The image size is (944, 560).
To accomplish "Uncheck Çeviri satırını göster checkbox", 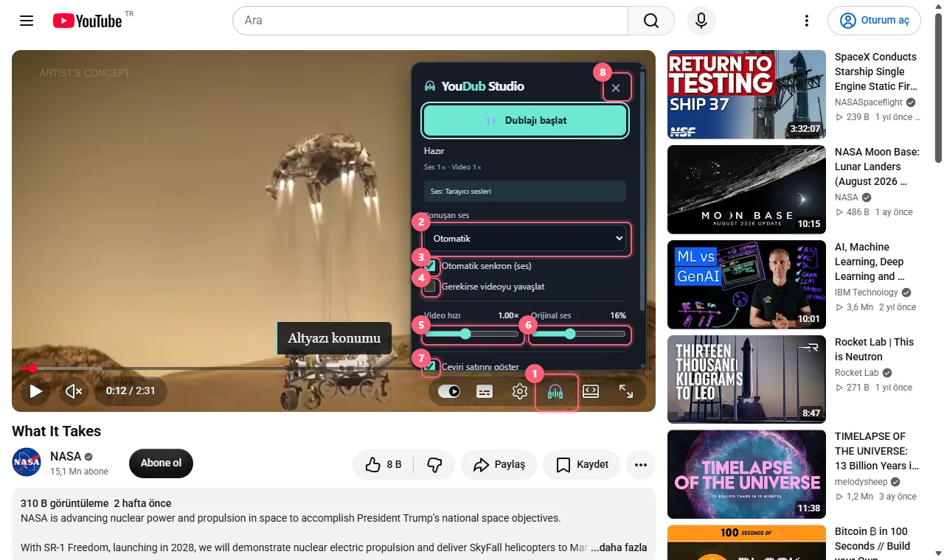I will [430, 366].
